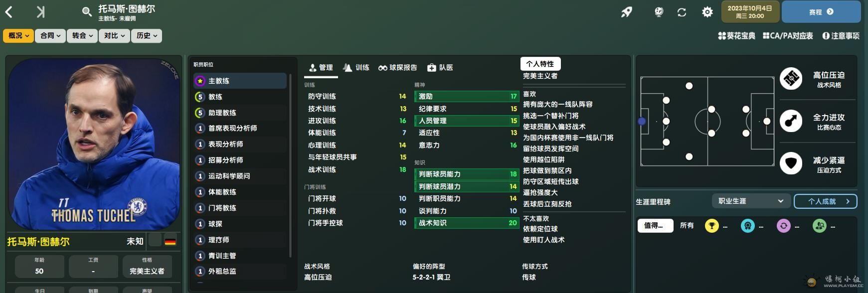The width and height of the screenshot is (868, 293).
Task: Open the CA/PA对应表 link
Action: click(788, 36)
